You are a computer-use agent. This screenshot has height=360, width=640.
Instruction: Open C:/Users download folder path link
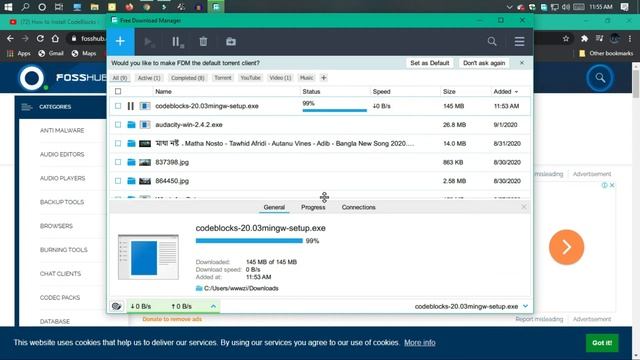tap(241, 288)
